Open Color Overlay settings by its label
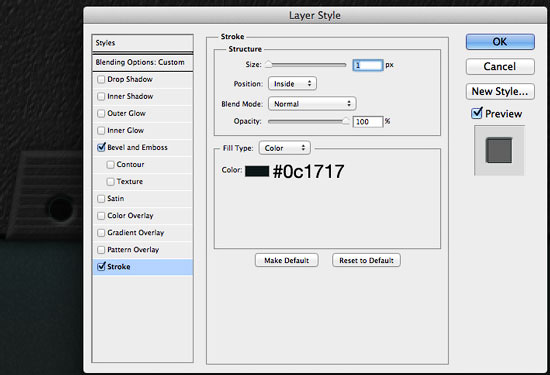The image size is (550, 375). coord(130,216)
